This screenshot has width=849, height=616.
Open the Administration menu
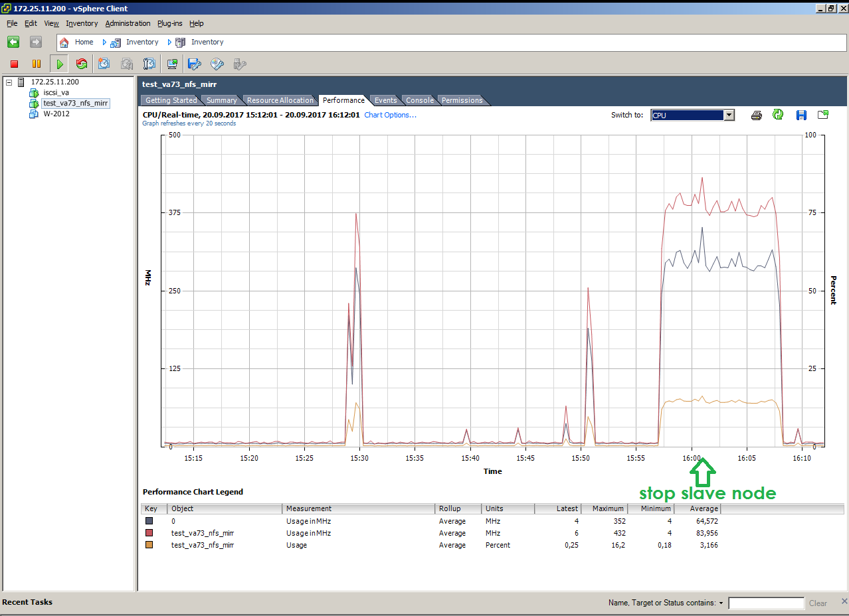click(x=128, y=23)
